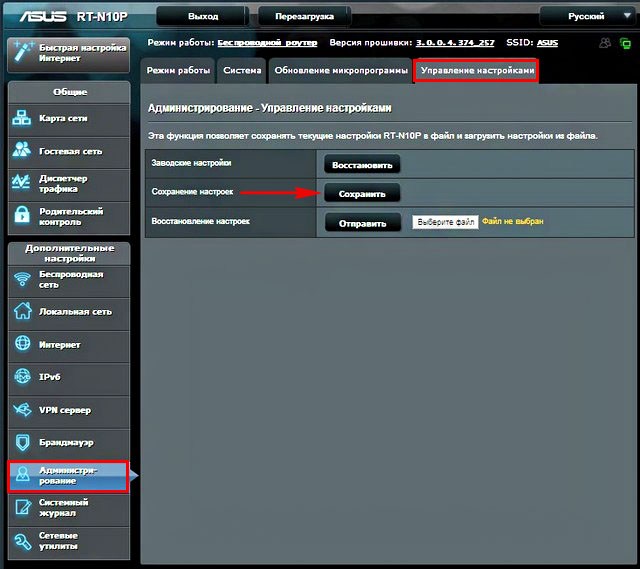The width and height of the screenshot is (640, 569).
Task: Open VPN сервер menu label
Action: click(x=65, y=410)
